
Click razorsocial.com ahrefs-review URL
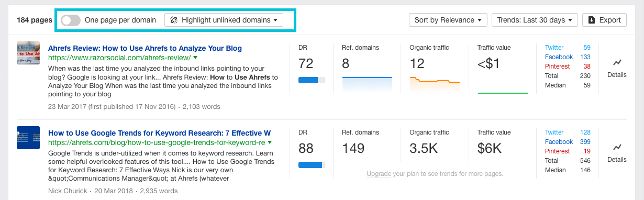point(119,58)
